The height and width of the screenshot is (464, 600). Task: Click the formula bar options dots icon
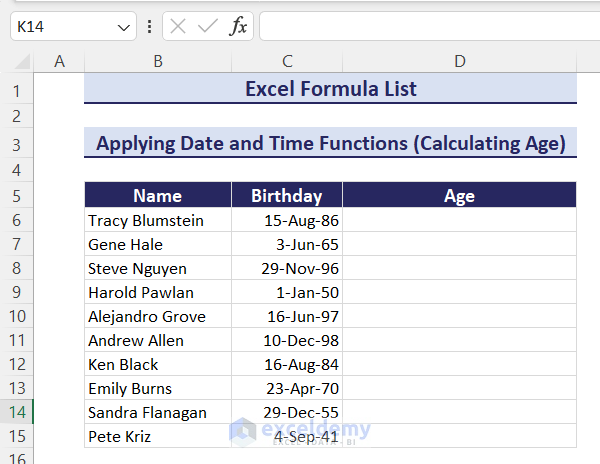click(150, 27)
